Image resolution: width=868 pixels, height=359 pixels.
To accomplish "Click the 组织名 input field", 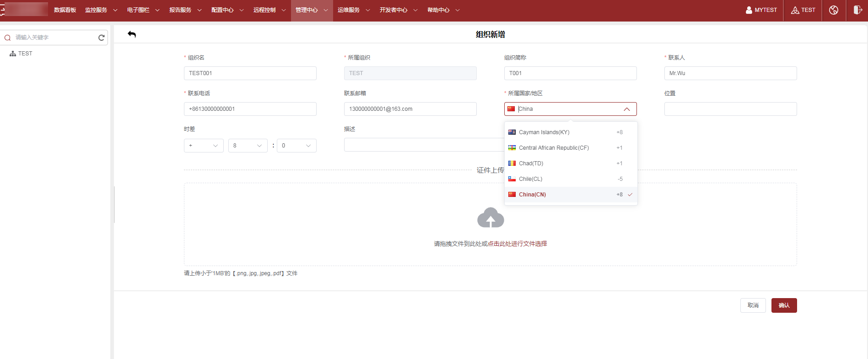I will [x=250, y=73].
